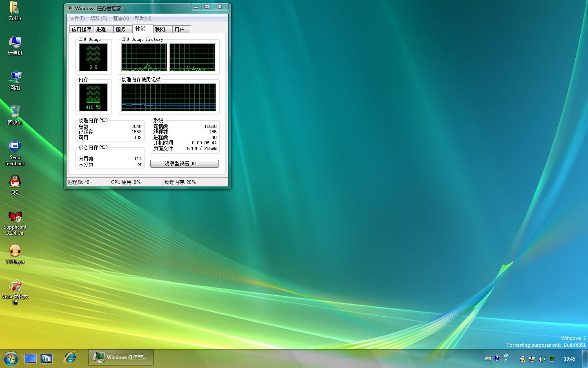Image resolution: width=588 pixels, height=368 pixels.
Task: Click the Show Desktop quick launch icon
Action: point(30,359)
